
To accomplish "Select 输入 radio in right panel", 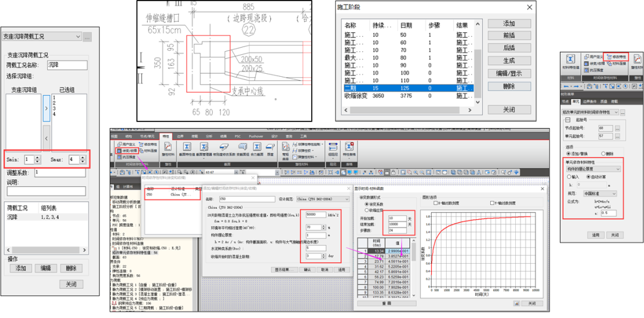I will coord(573,177).
